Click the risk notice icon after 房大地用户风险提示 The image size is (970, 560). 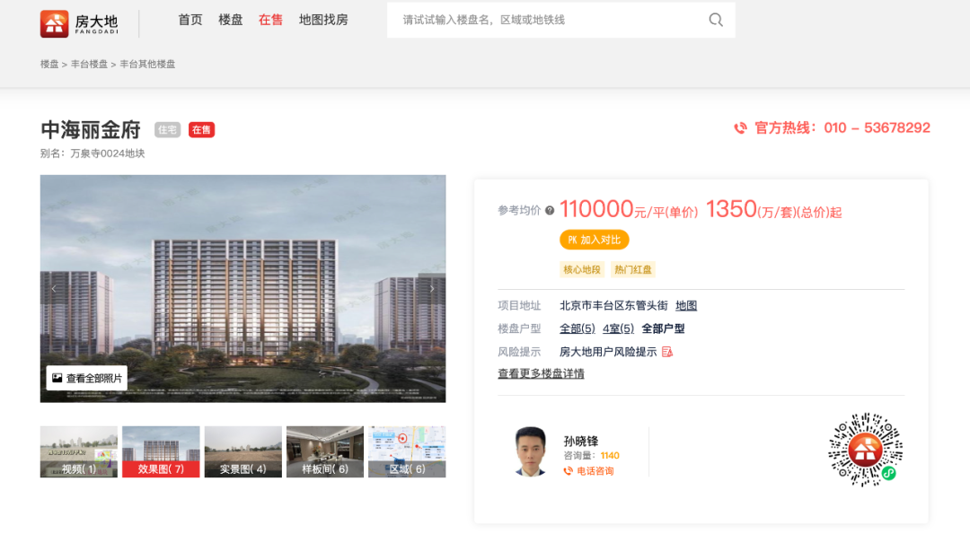(x=667, y=352)
